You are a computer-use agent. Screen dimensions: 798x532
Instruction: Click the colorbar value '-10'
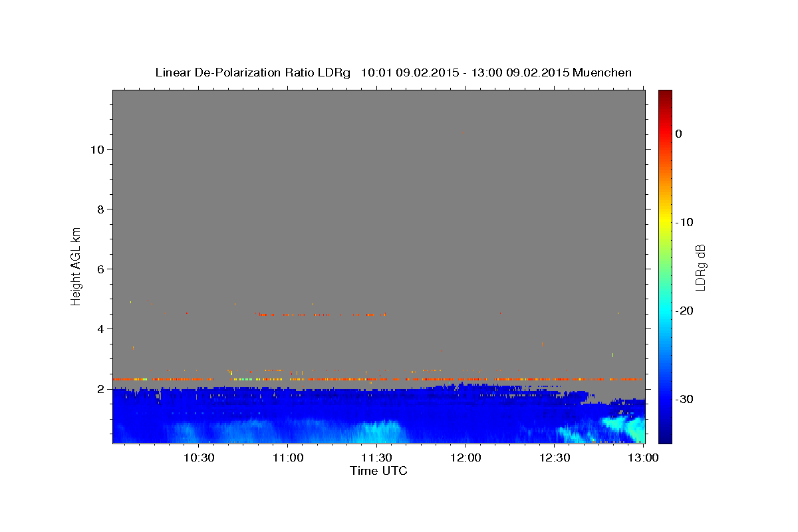click(685, 222)
